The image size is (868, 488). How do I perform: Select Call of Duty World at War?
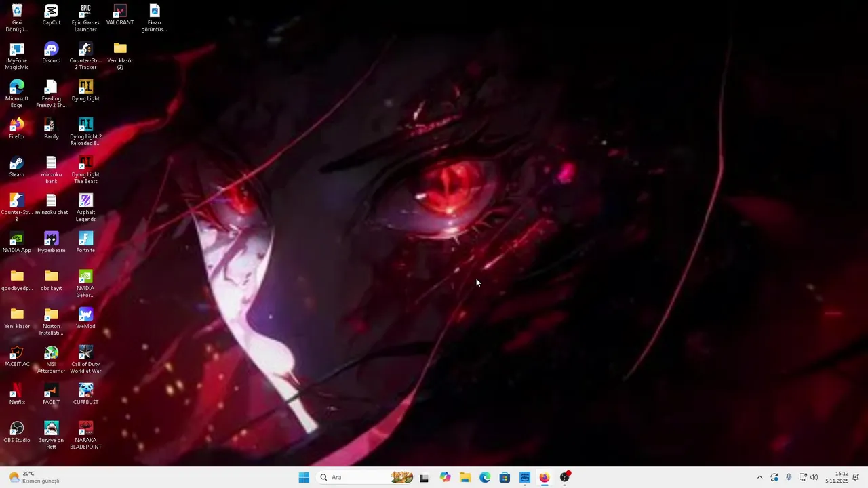(85, 360)
